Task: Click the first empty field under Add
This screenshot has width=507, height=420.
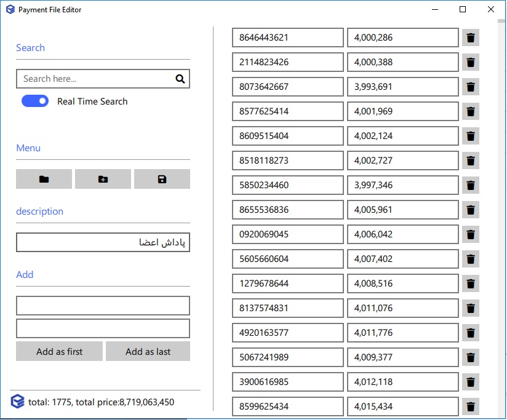Action: (x=103, y=306)
